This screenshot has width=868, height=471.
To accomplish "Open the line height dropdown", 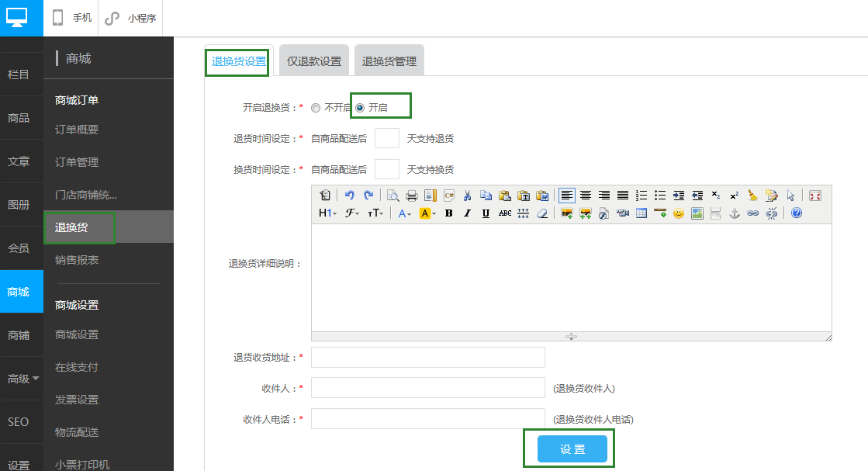I will point(523,213).
